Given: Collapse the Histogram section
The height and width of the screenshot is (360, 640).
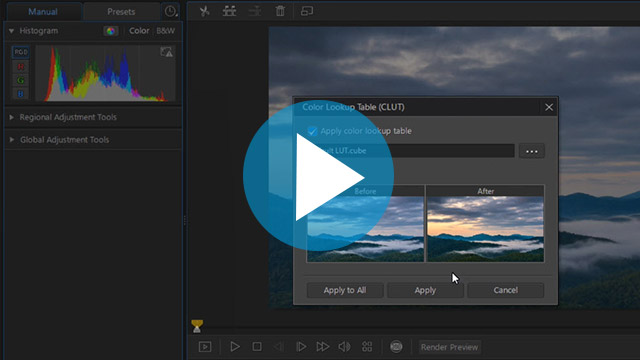Looking at the screenshot, I should 11,31.
